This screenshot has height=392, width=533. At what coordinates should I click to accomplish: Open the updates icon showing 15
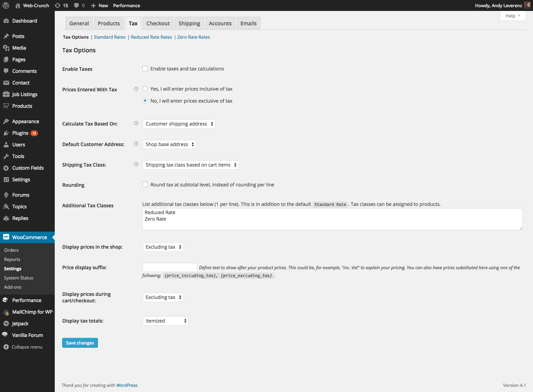57,5
